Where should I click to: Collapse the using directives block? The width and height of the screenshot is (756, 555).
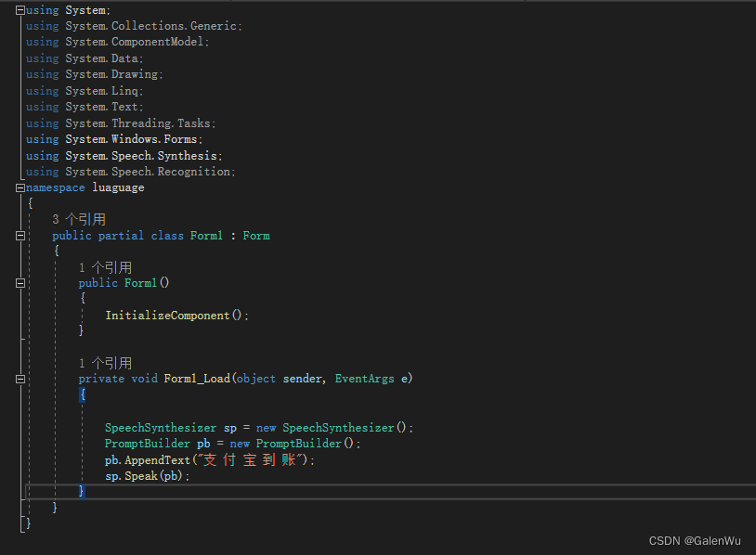[20, 10]
